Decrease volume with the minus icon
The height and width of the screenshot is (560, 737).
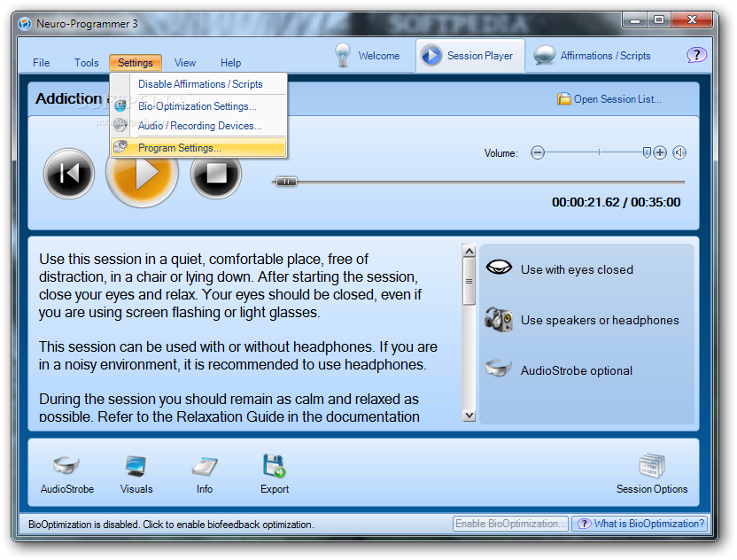coord(537,152)
